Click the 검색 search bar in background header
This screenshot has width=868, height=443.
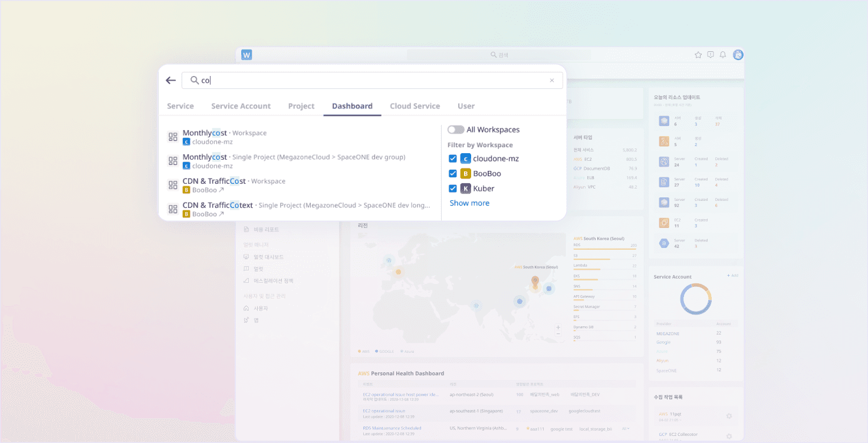[499, 55]
